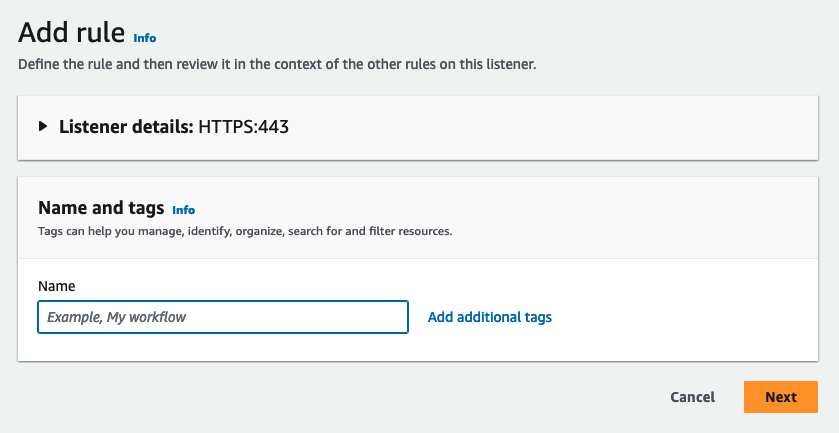This screenshot has height=433, width=839.
Task: Click the Name field label
Action: pyautogui.click(x=56, y=286)
